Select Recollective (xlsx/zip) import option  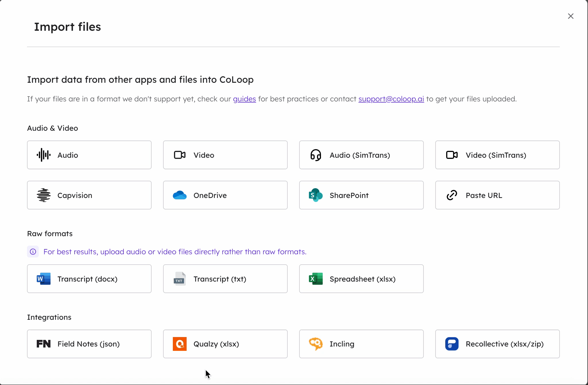pos(497,344)
